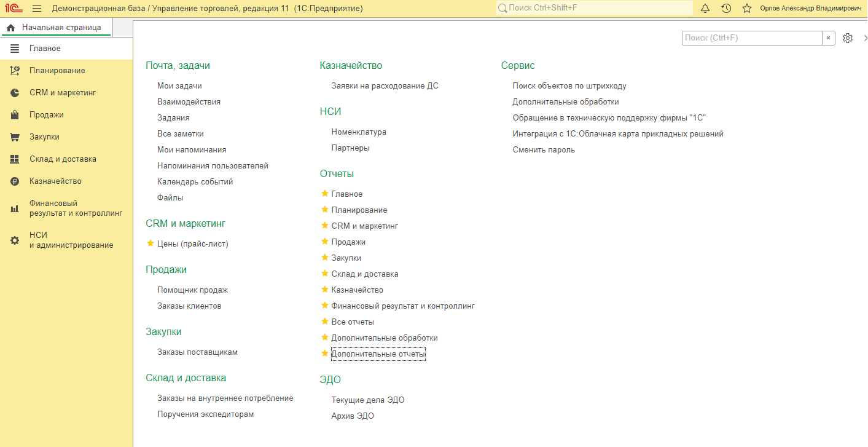
Task: Open the Заказы клиентов link
Action: coord(189,306)
